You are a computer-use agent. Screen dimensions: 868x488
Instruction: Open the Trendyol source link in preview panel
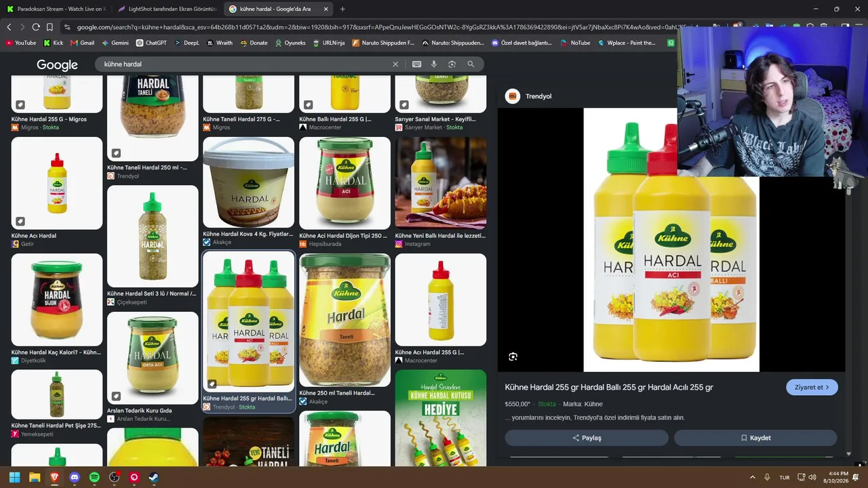(x=530, y=96)
